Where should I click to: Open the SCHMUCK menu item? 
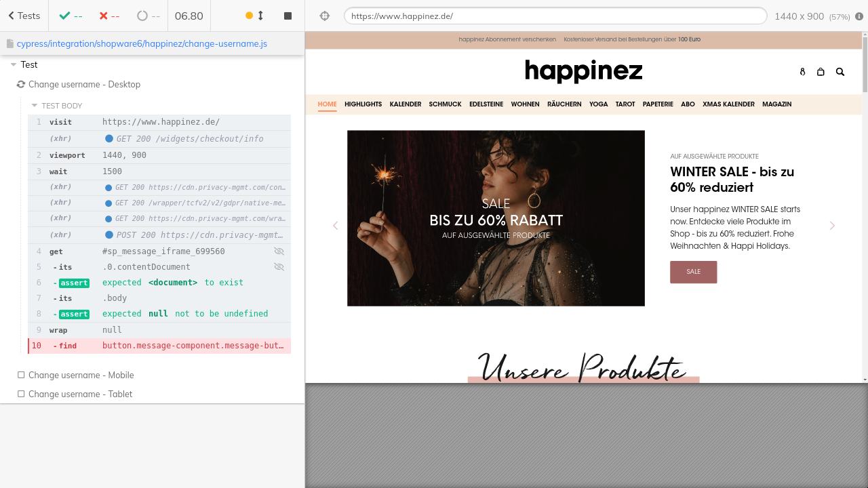(445, 104)
